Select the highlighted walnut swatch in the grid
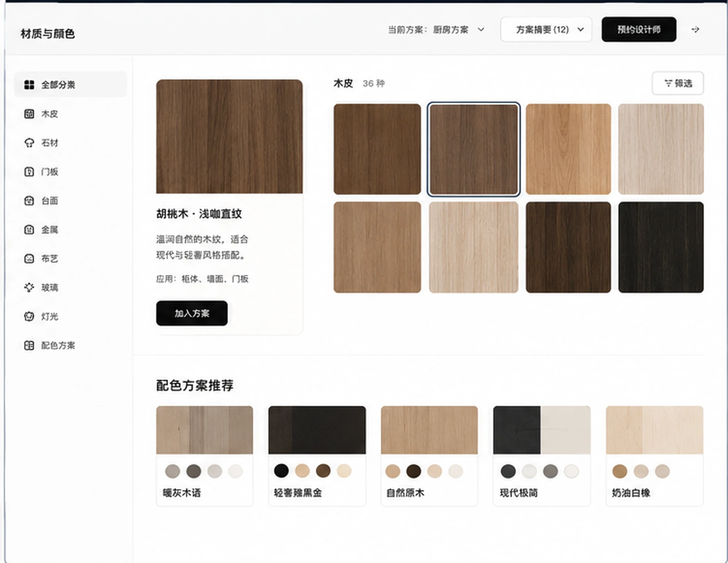 coord(474,149)
